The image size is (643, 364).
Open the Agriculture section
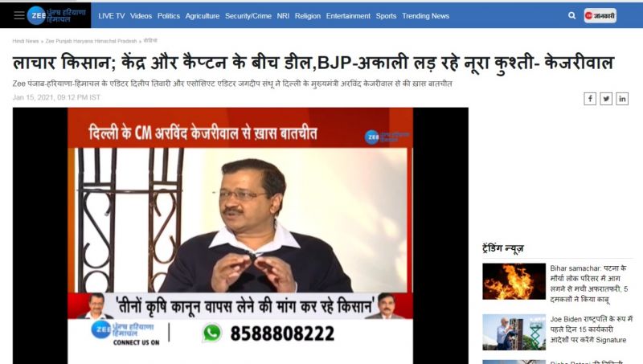click(203, 16)
